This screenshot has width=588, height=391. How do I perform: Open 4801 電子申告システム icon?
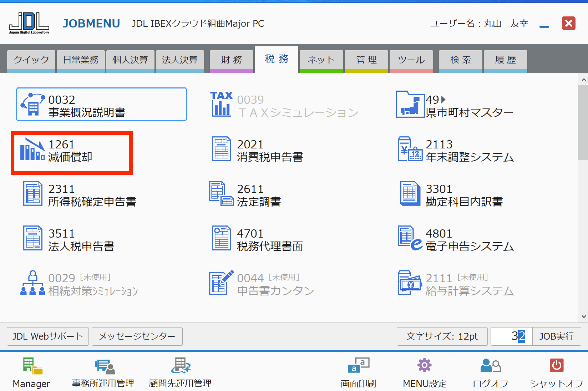(x=410, y=238)
